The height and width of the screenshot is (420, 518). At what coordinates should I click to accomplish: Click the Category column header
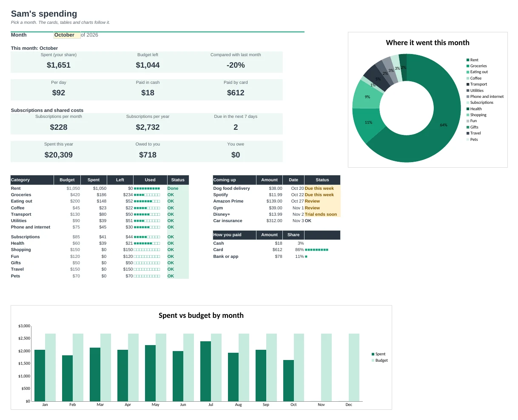[32, 180]
